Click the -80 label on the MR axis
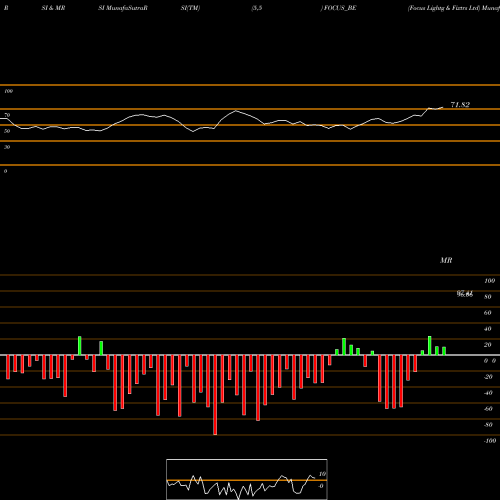The height and width of the screenshot is (500, 500). (x=488, y=425)
